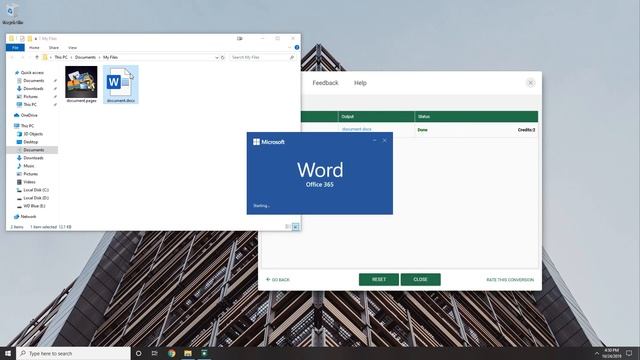Click the 'Credits: 2' text in the converter row
The height and width of the screenshot is (360, 640).
point(526,130)
